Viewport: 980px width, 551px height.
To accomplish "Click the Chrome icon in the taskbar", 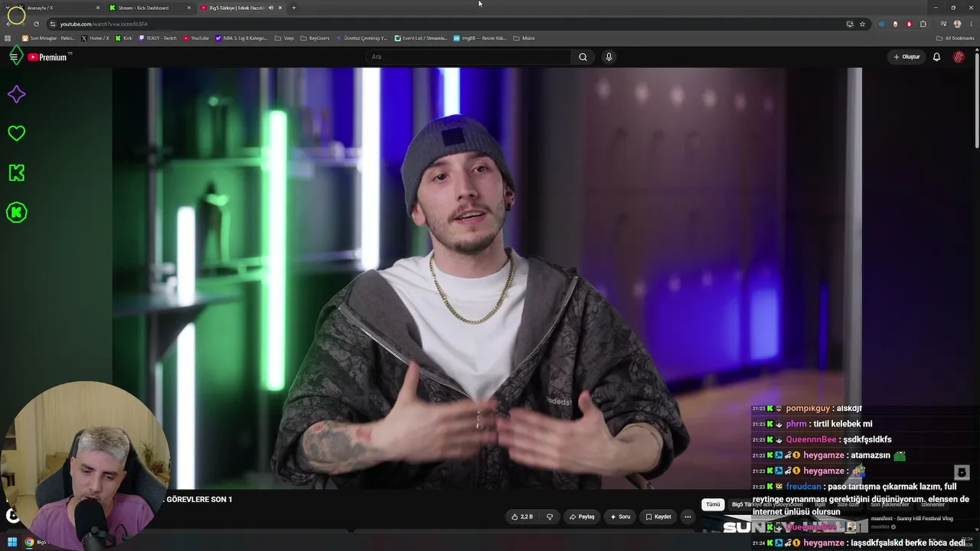I will tap(29, 543).
